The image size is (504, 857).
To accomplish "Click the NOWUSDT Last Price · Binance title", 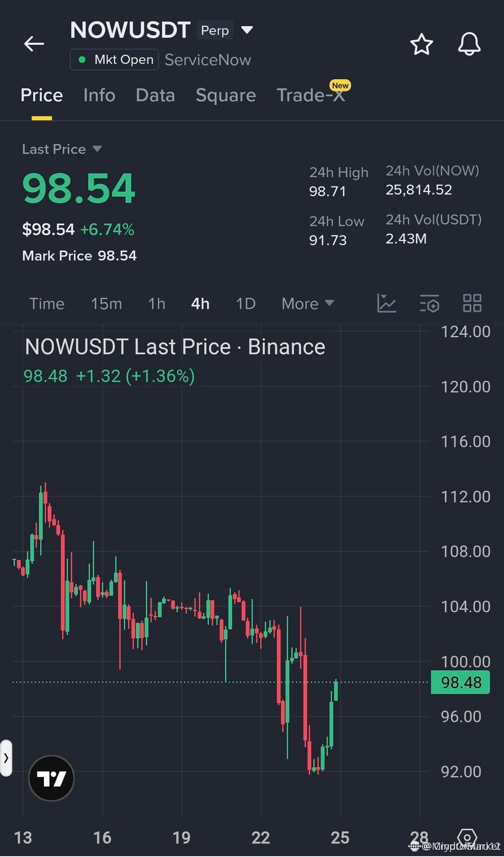I will pos(175,347).
